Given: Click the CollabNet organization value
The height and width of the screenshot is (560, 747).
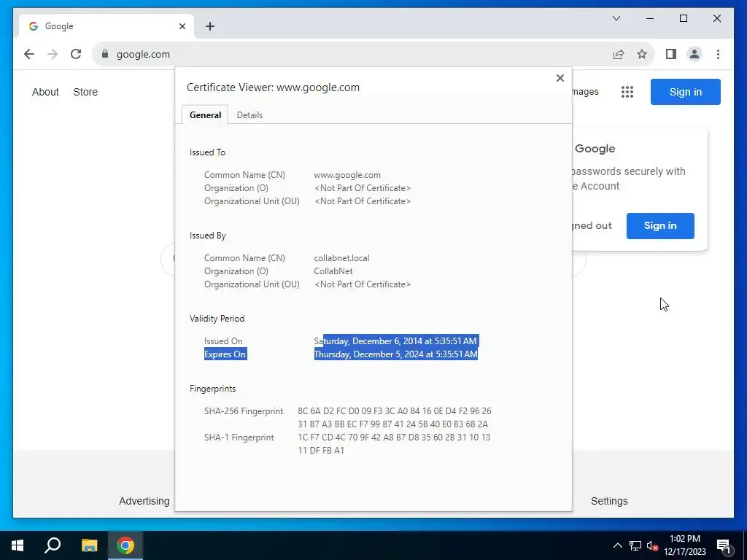Looking at the screenshot, I should 333,271.
